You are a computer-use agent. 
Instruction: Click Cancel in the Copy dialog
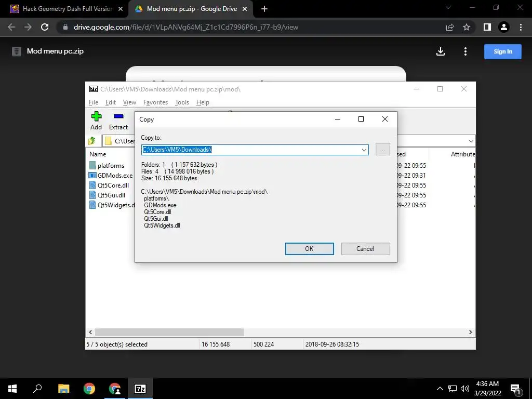(365, 249)
